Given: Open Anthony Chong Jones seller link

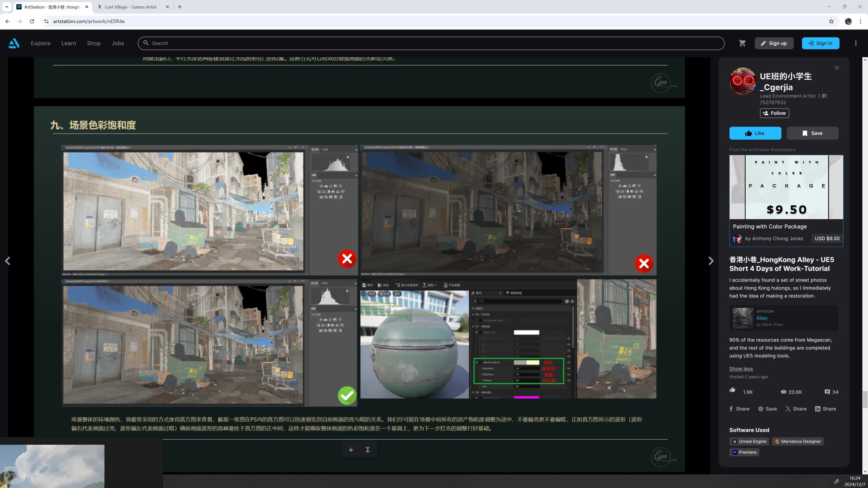Looking at the screenshot, I should (x=774, y=239).
